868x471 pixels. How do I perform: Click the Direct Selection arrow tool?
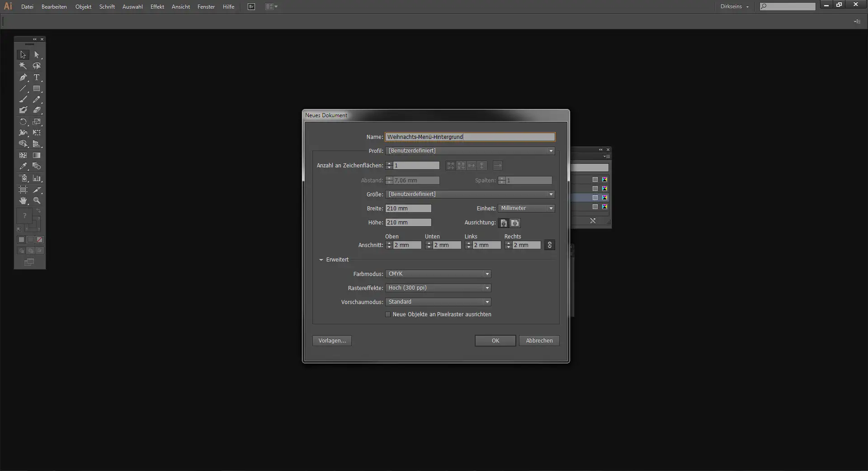(x=37, y=55)
